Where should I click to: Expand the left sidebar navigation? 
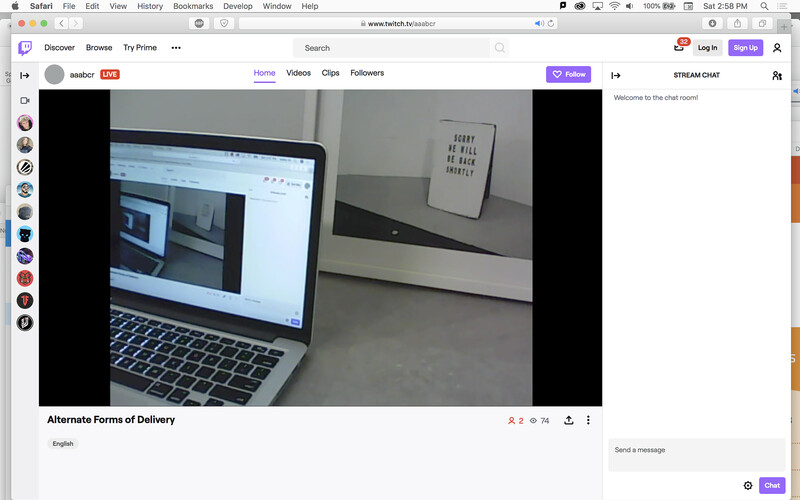(x=25, y=75)
